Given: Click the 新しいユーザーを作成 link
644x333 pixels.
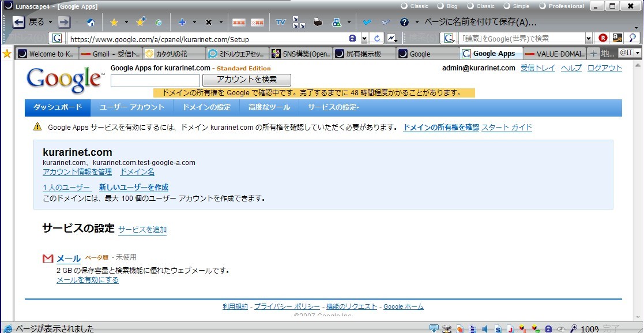Looking at the screenshot, I should (134, 188).
